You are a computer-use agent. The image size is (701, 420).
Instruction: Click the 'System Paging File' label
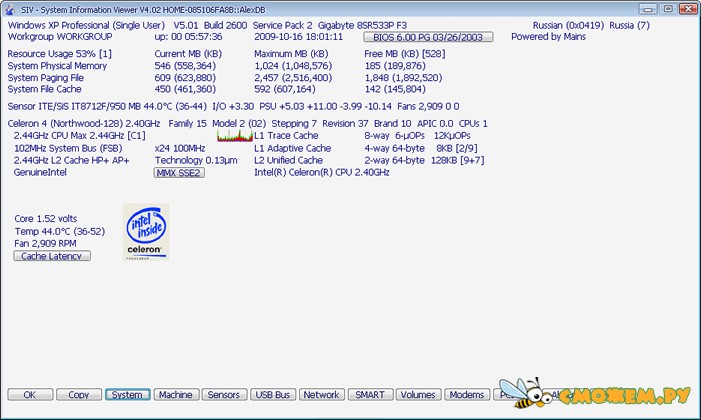[46, 77]
